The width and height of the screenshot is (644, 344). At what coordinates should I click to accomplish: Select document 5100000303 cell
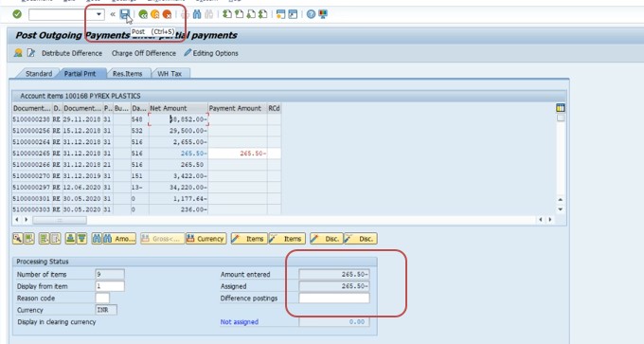[31, 209]
